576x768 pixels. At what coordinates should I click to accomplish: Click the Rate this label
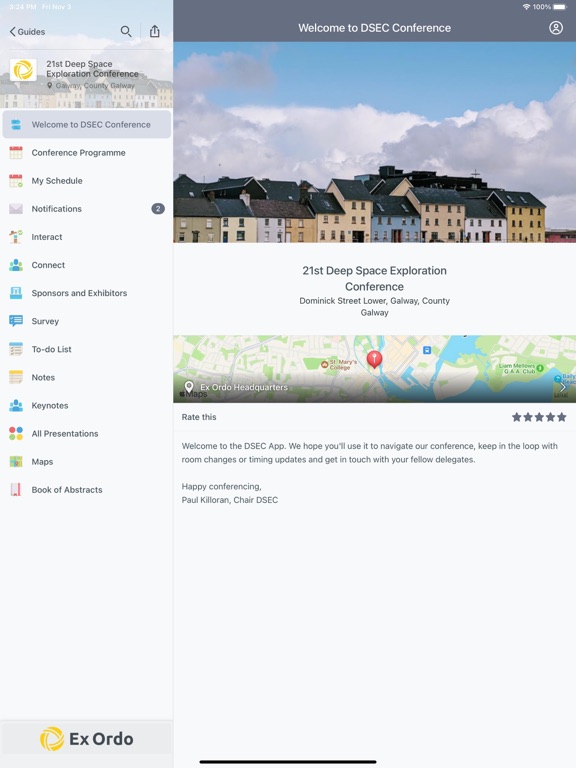(199, 417)
